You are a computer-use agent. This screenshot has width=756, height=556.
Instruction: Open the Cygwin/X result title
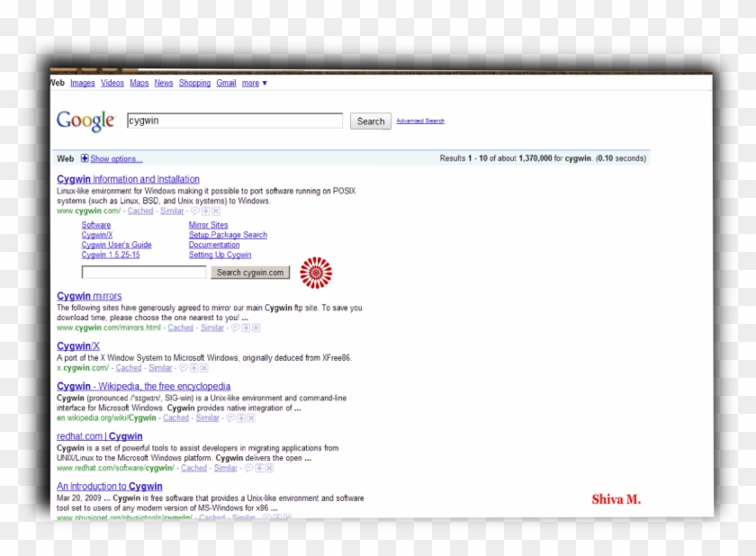click(78, 346)
